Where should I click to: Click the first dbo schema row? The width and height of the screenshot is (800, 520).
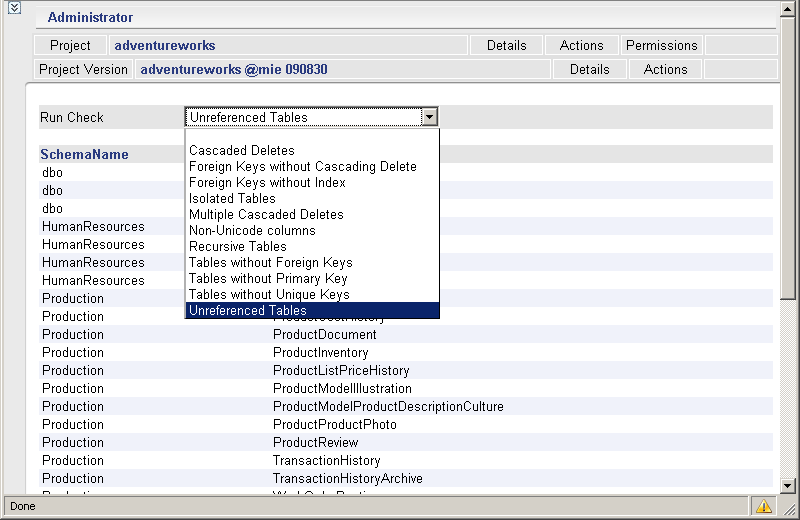[52, 172]
